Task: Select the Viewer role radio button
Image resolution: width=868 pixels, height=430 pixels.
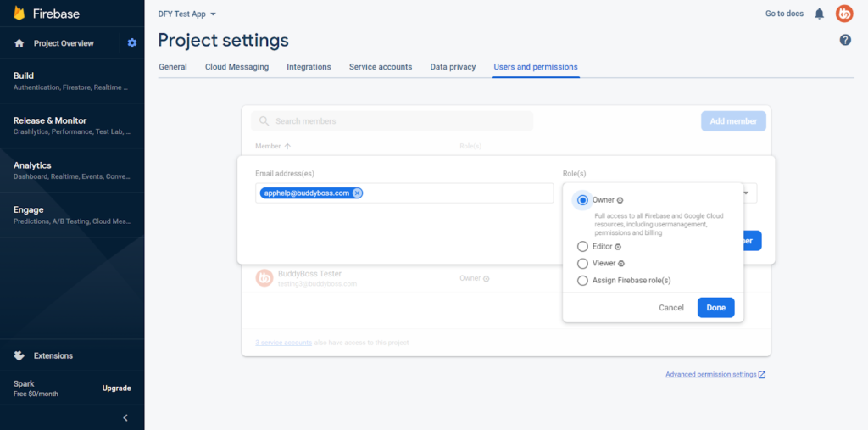Action: 582,264
